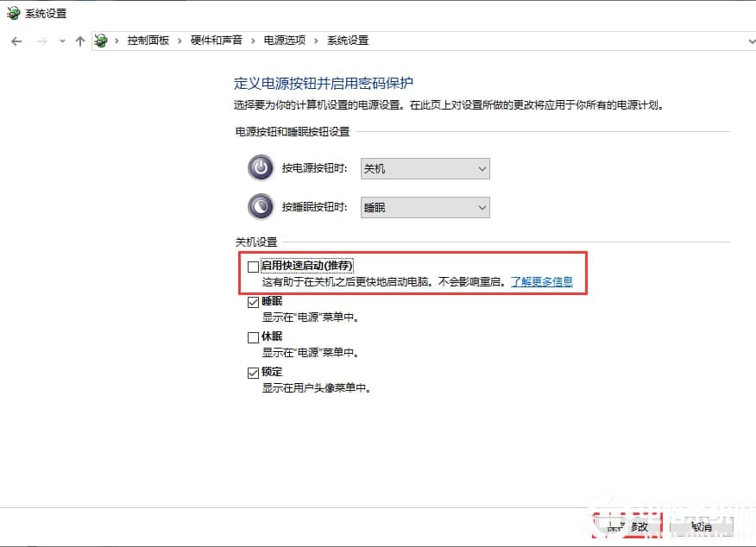Click the 保存修改 button
The width and height of the screenshot is (756, 547).
point(627,526)
